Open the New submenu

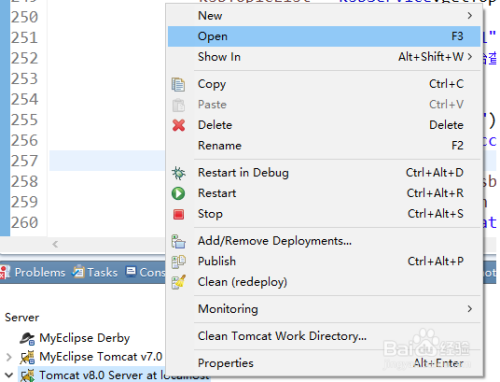point(324,16)
